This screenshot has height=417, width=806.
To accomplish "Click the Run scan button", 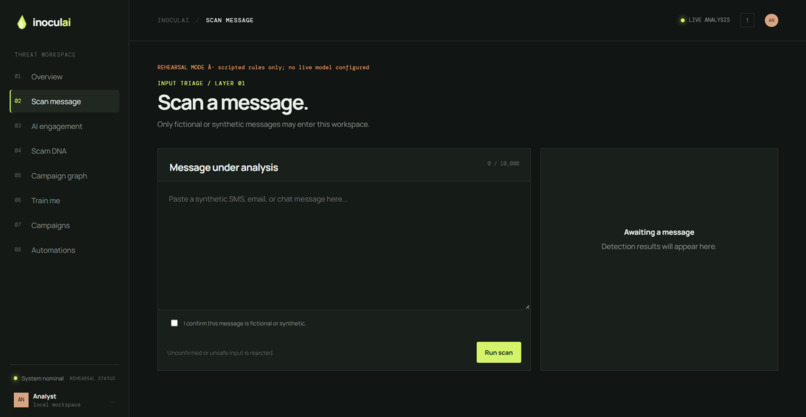I will pos(499,352).
